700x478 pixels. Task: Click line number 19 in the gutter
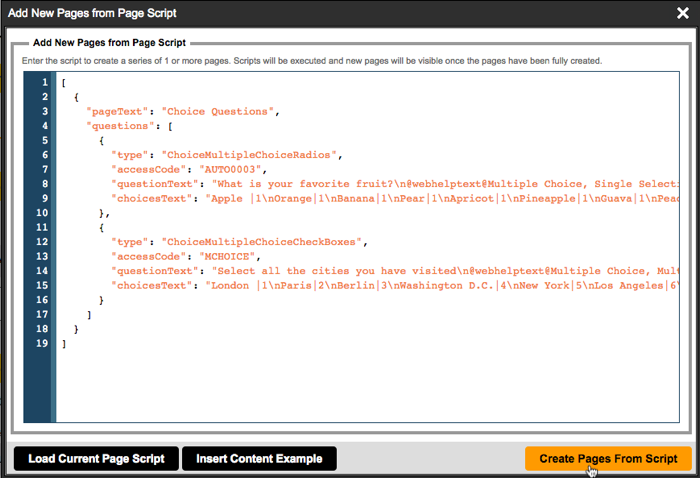point(44,344)
